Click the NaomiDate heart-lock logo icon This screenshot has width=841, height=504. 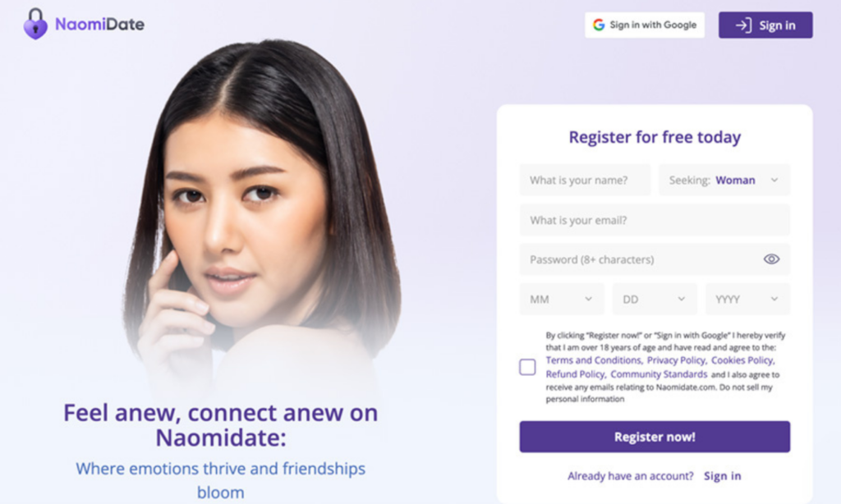(x=35, y=24)
